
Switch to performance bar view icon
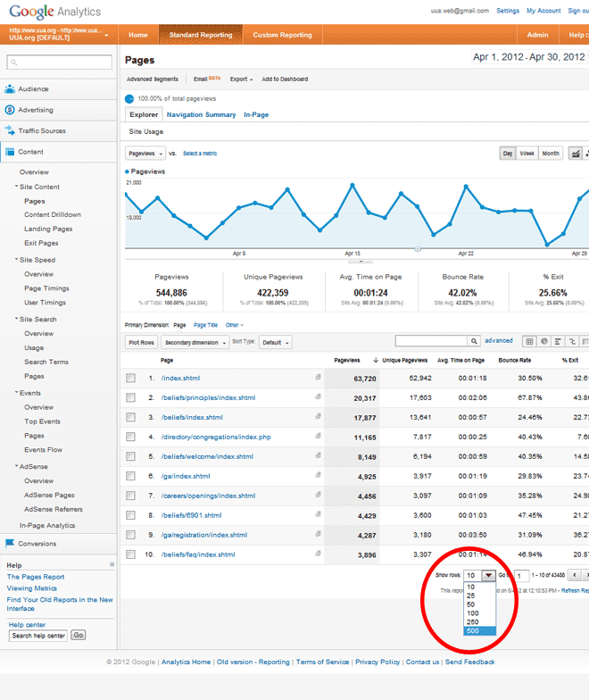tap(558, 341)
